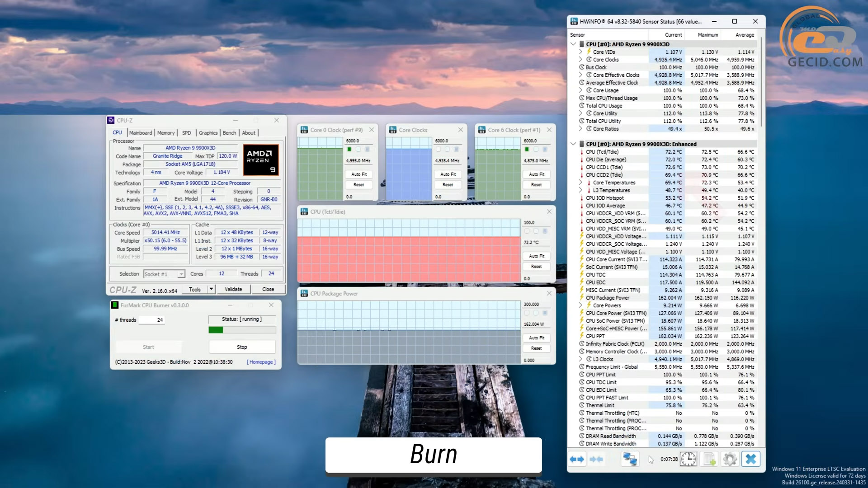
Task: Collapse the AMD Ryzen 9 9900X3D Enhanced group
Action: click(x=573, y=144)
